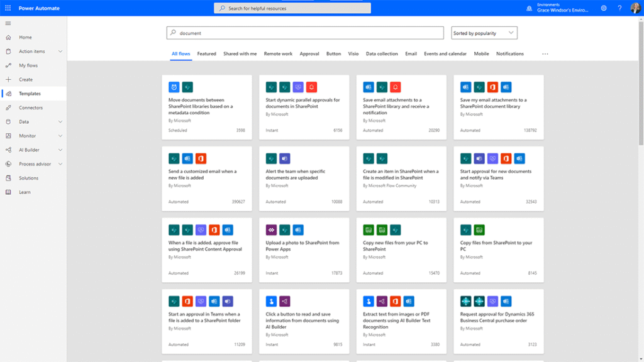Screen dimensions: 644x362
Task: Open the Sorted by popularity dropdown
Action: 484,33
